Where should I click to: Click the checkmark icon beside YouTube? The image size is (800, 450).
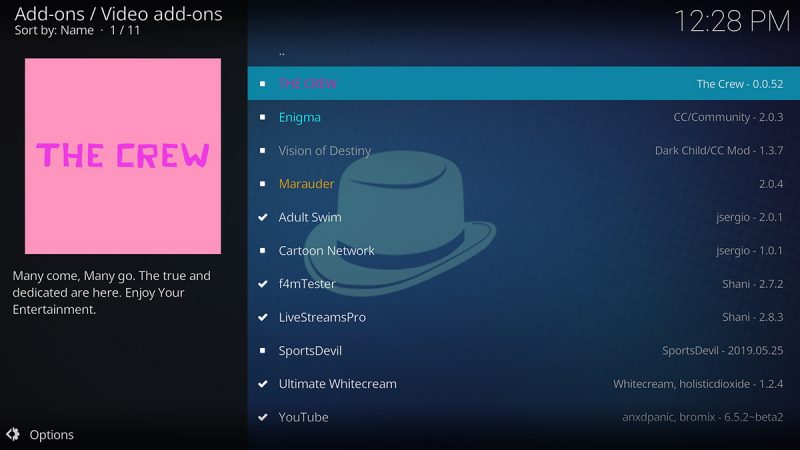click(262, 417)
